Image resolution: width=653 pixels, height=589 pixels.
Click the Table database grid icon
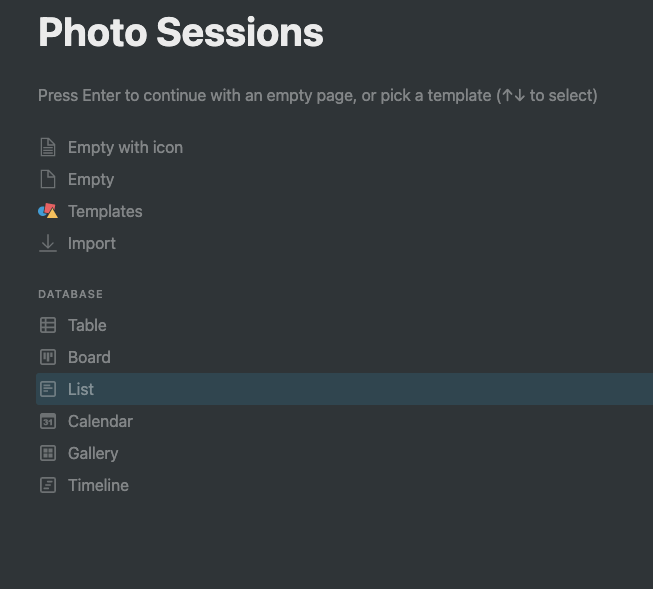tap(48, 325)
